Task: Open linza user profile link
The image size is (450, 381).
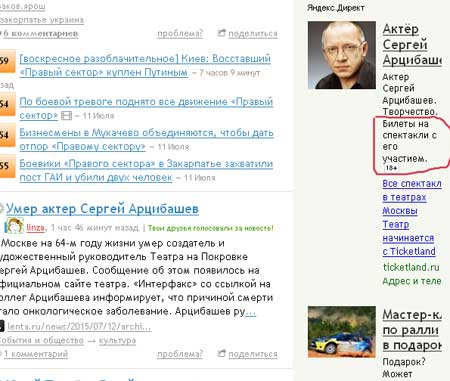Action: [x=35, y=228]
